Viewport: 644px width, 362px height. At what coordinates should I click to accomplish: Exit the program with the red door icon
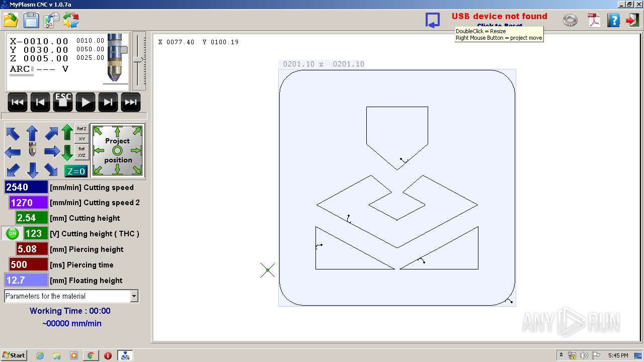tap(632, 20)
